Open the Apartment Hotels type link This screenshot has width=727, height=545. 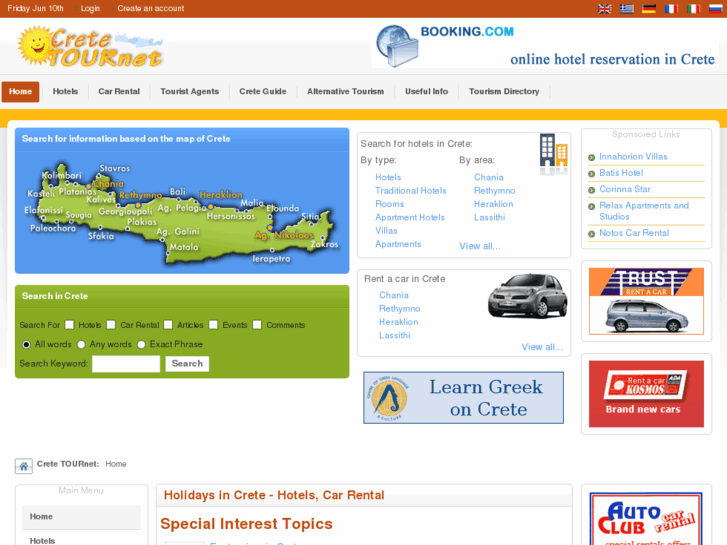(x=410, y=218)
